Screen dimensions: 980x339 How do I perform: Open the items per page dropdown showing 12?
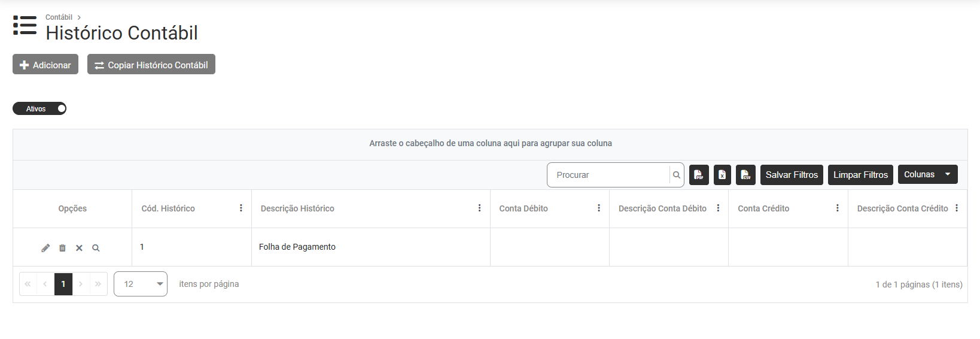pyautogui.click(x=141, y=284)
